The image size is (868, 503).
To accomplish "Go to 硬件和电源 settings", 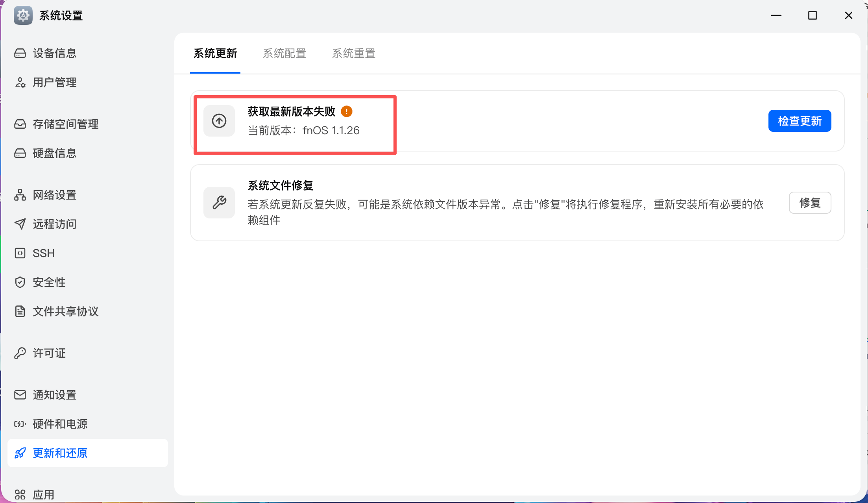I will click(x=88, y=424).
